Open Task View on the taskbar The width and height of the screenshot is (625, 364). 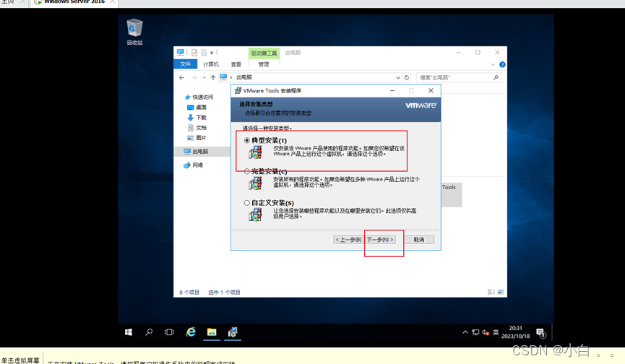(x=169, y=332)
